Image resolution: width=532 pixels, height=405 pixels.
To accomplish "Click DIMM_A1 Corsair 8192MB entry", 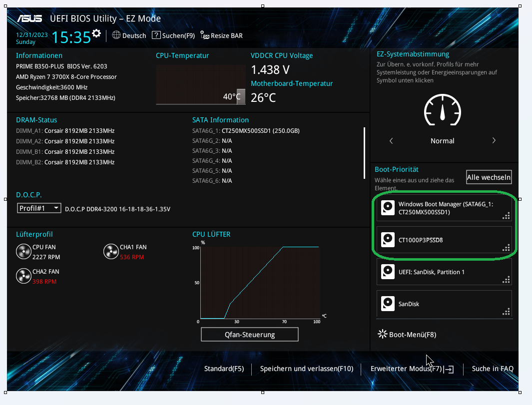I will [x=65, y=131].
